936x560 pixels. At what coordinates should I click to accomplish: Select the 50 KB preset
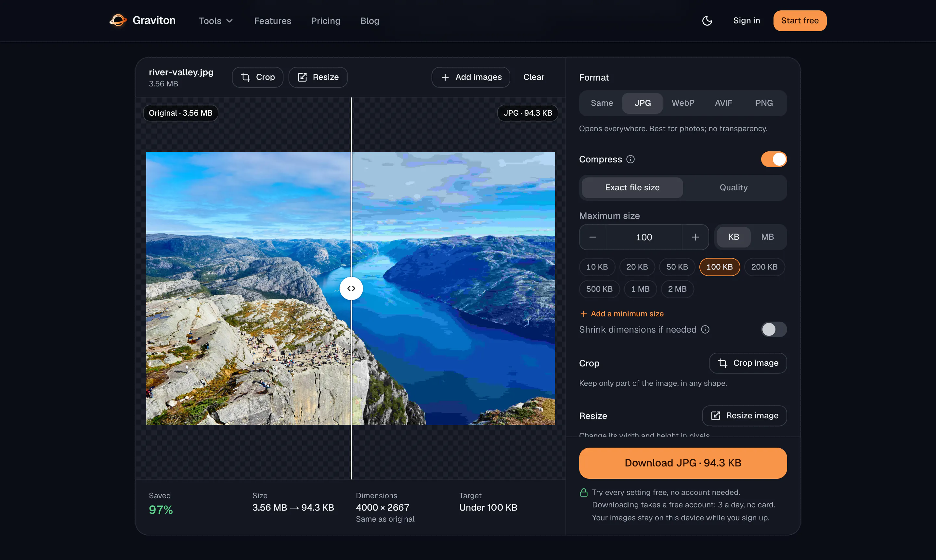click(677, 267)
